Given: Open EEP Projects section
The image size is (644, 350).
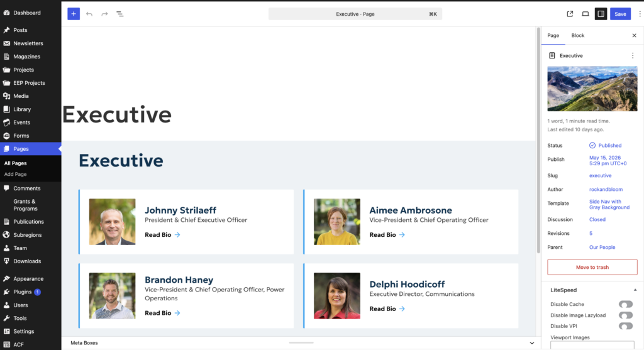Looking at the screenshot, I should (30, 83).
